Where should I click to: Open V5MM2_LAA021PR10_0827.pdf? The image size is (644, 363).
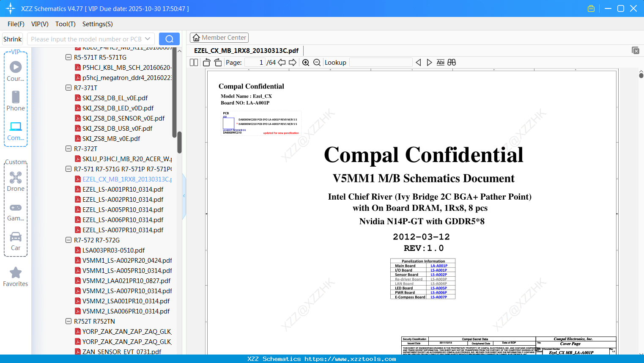pyautogui.click(x=123, y=280)
